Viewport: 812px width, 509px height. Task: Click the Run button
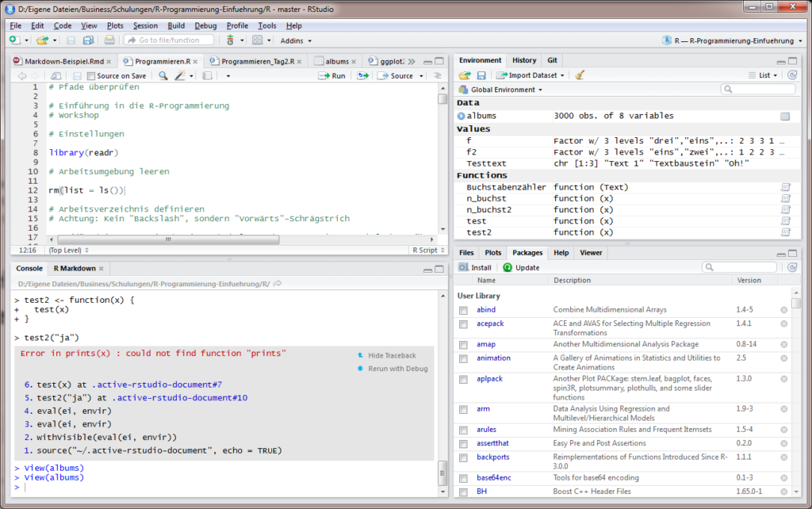click(x=332, y=75)
